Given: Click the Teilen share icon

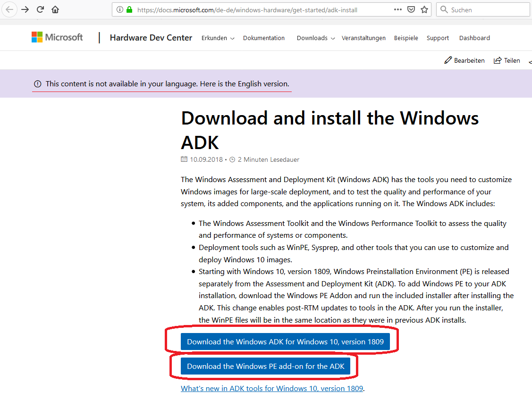Looking at the screenshot, I should click(x=498, y=60).
